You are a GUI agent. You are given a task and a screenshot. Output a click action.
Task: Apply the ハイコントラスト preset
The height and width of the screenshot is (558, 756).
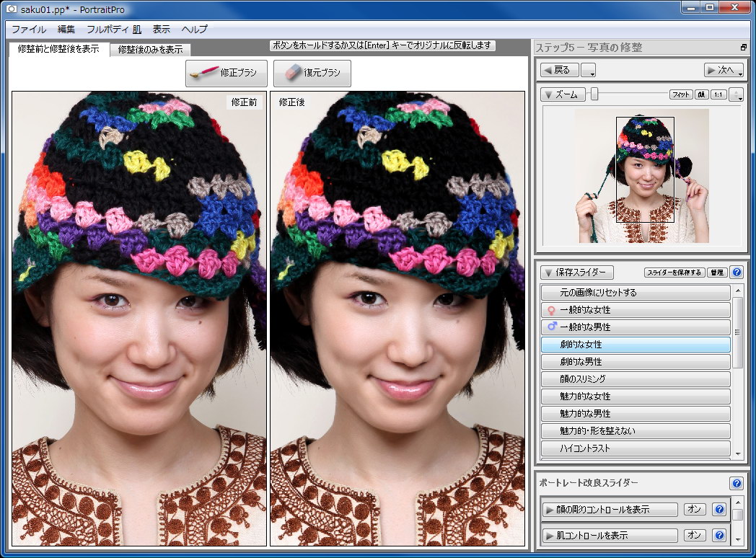(x=636, y=448)
